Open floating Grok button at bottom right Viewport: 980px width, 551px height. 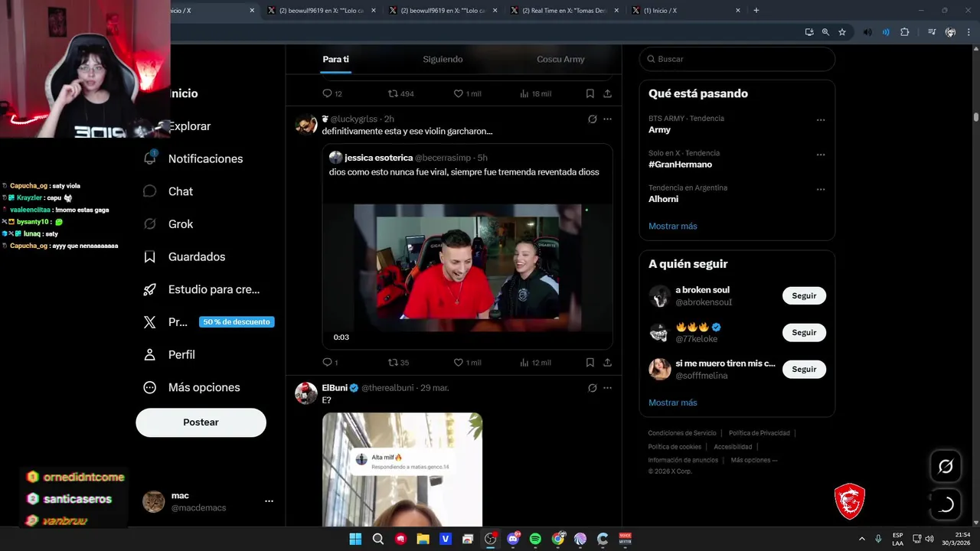(x=946, y=466)
